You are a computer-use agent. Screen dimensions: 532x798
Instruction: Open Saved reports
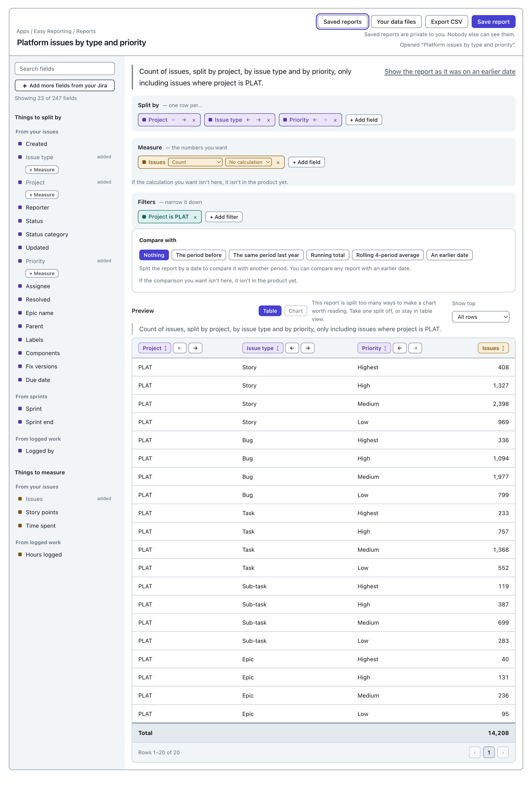click(342, 22)
